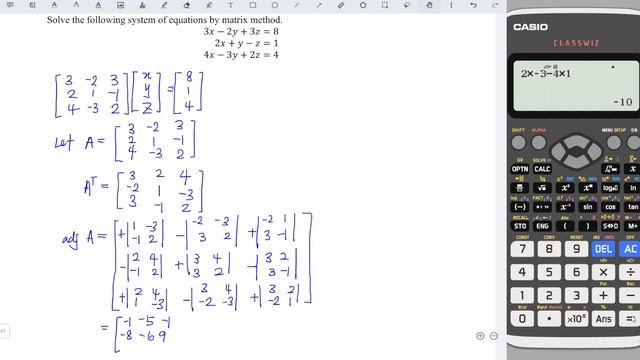640x360 pixels.
Task: Click the cos key
Action: click(611, 207)
